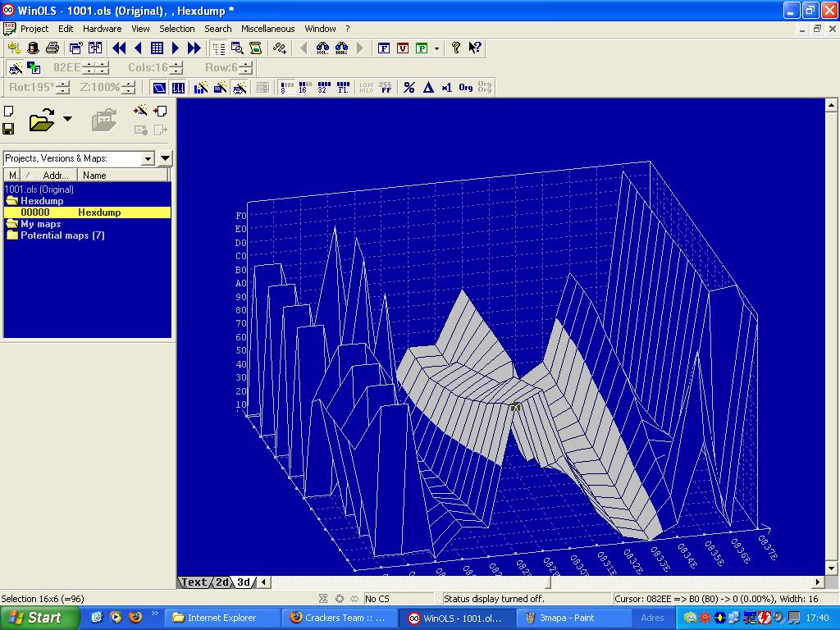
Task: Toggle the Fl. floating point button
Action: pos(344,87)
